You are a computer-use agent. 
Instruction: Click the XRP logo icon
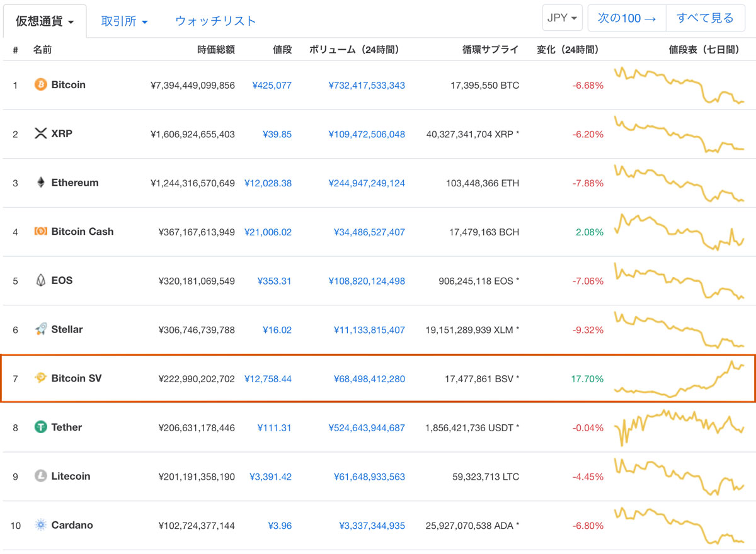coord(41,133)
